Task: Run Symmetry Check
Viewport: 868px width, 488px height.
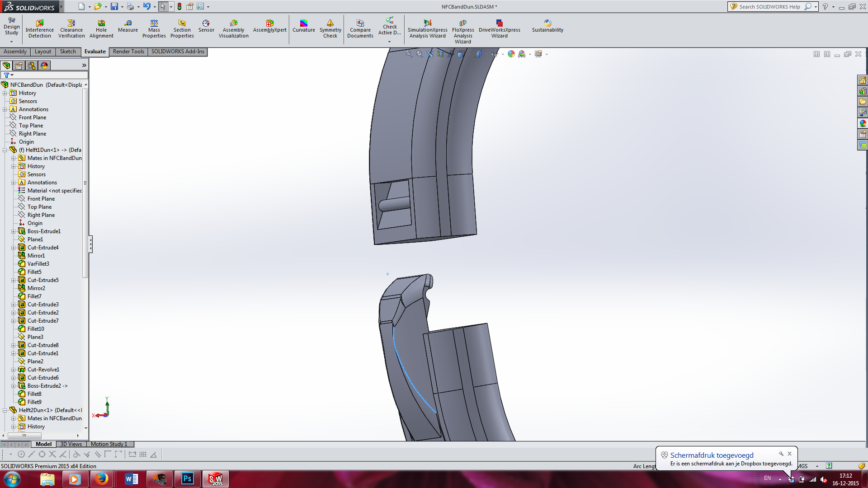Action: [x=330, y=29]
